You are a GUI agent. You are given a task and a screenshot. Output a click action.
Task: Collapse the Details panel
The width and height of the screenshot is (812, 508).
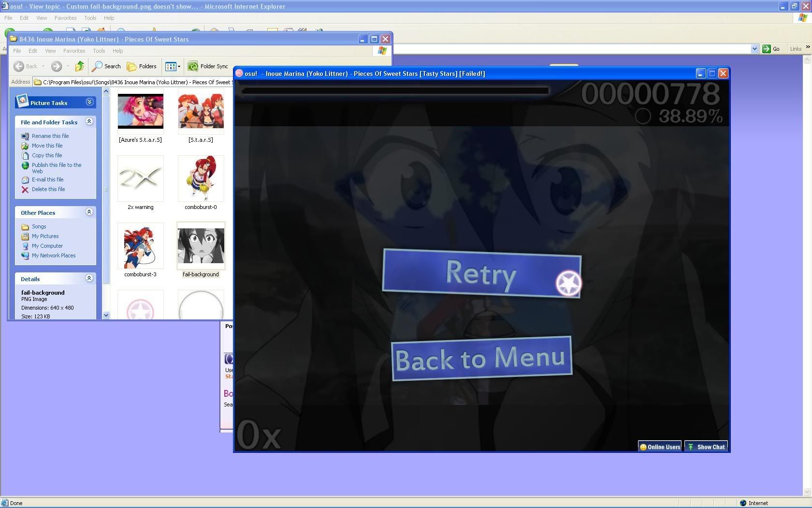pos(89,278)
